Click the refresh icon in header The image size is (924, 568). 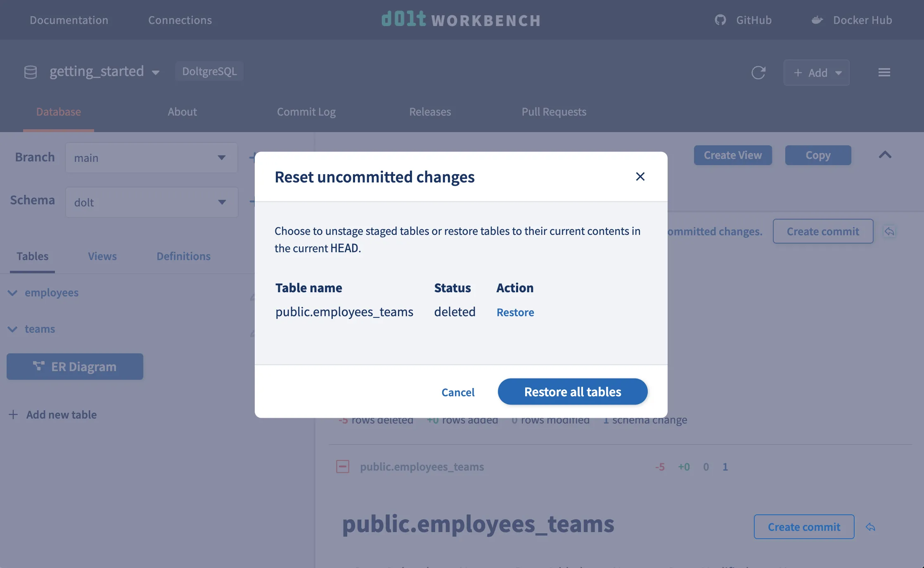point(758,73)
